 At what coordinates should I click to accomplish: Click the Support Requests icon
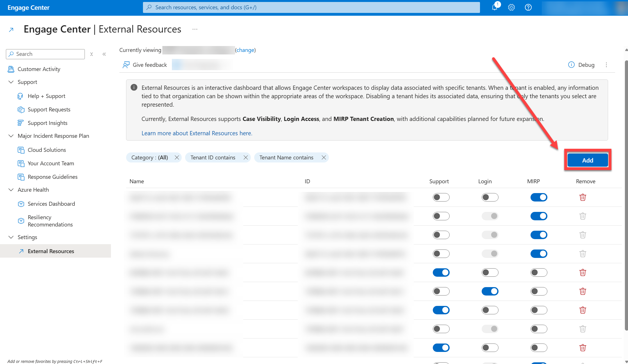coord(21,109)
